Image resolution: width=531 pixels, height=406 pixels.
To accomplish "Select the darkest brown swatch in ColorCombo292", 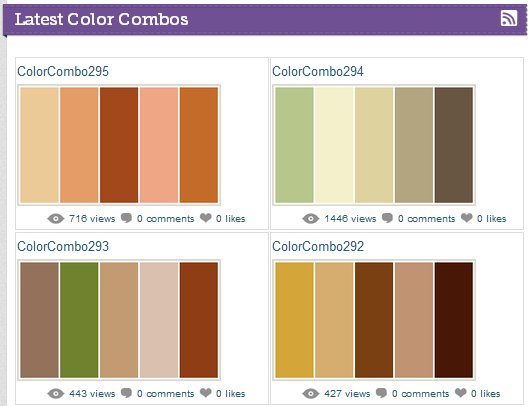I will click(x=454, y=320).
